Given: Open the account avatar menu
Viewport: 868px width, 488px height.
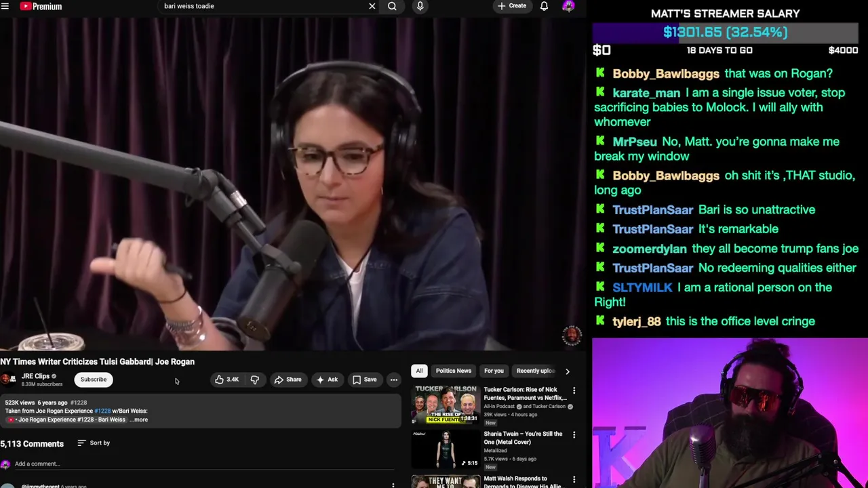Looking at the screenshot, I should pyautogui.click(x=568, y=6).
